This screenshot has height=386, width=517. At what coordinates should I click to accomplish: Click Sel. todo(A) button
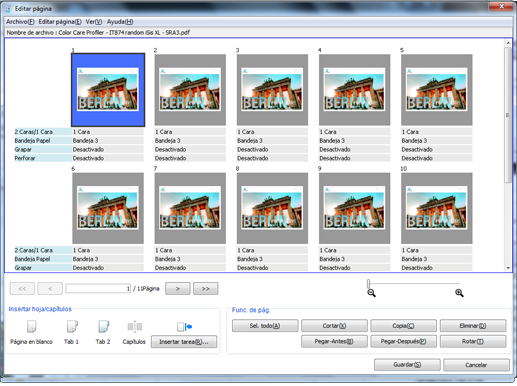pos(265,326)
